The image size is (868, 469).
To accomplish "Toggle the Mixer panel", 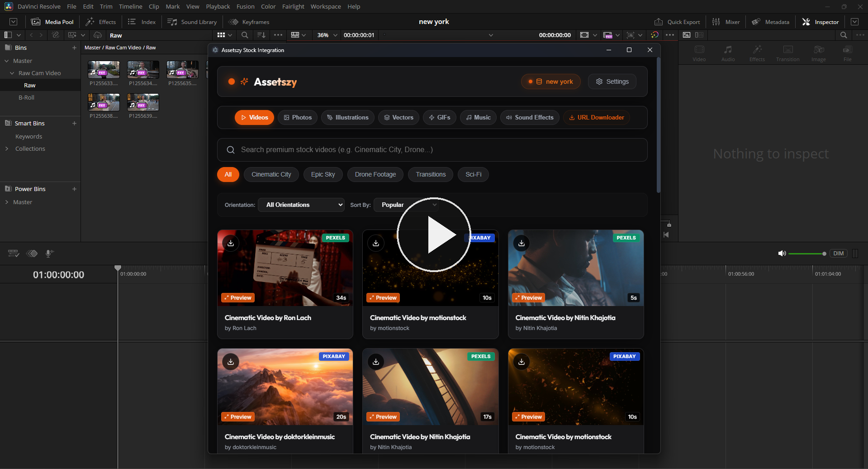I will (726, 22).
